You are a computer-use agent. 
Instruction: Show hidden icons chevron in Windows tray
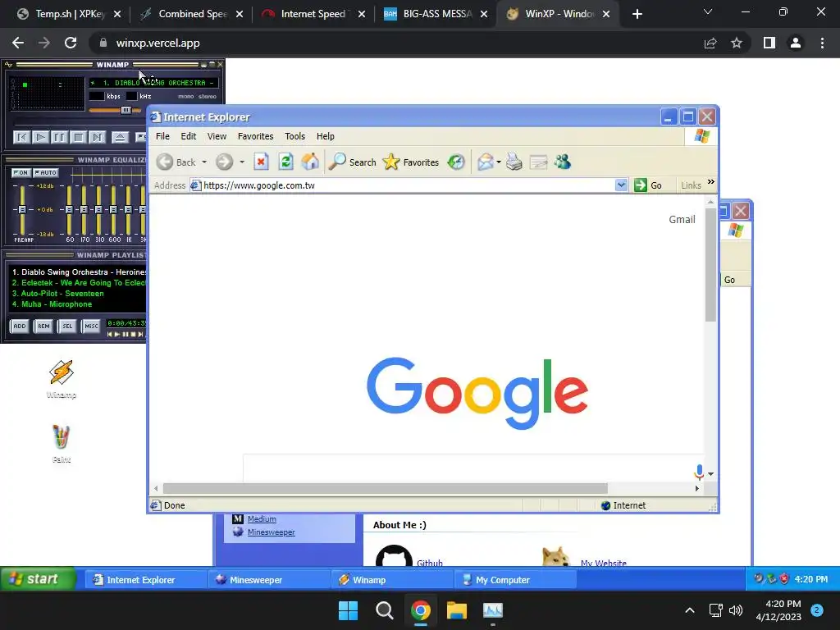coord(690,610)
